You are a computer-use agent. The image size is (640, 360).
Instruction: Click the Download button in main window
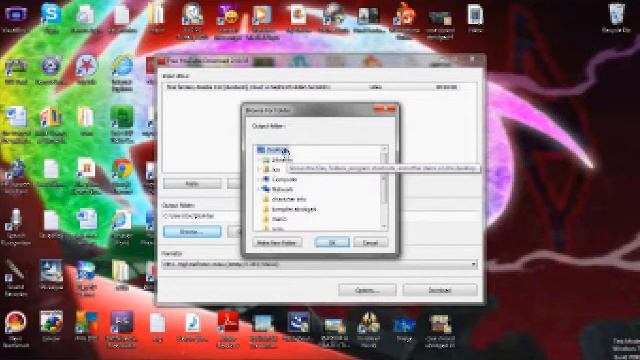point(440,290)
